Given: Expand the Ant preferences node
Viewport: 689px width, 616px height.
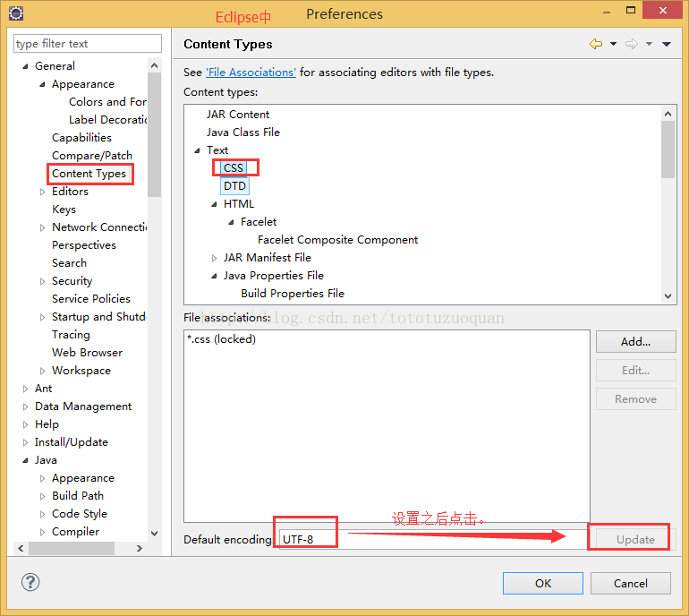Looking at the screenshot, I should [25, 389].
